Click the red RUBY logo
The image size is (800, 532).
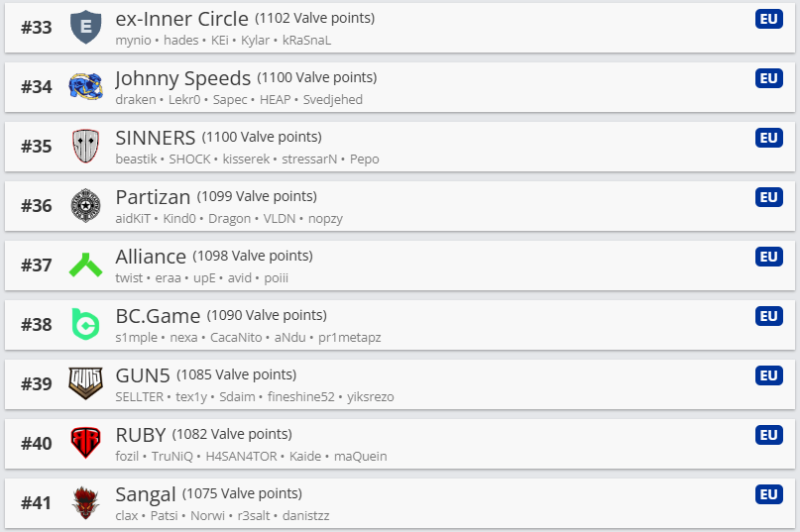[x=86, y=444]
